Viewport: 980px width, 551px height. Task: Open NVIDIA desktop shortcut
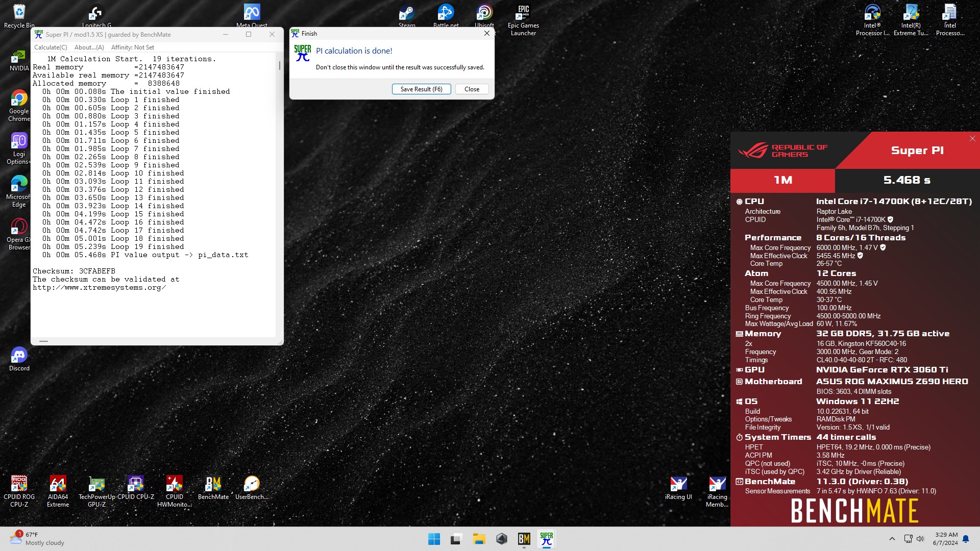pos(19,60)
